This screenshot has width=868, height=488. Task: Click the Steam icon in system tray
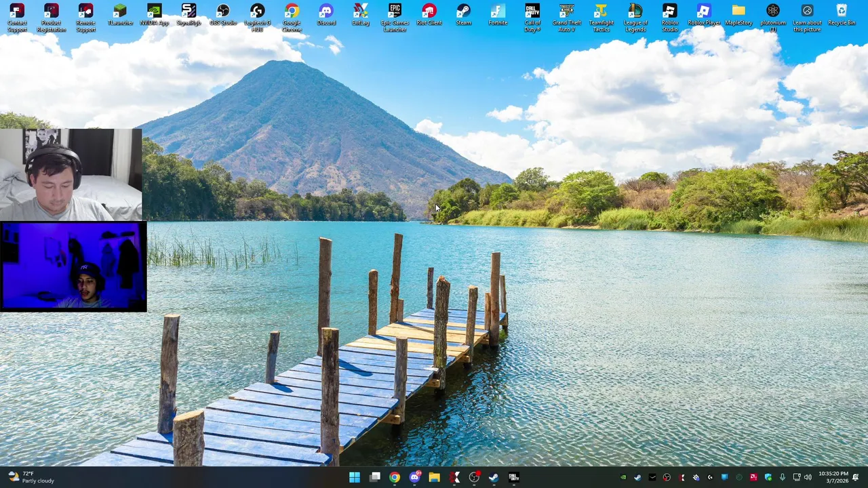(637, 477)
